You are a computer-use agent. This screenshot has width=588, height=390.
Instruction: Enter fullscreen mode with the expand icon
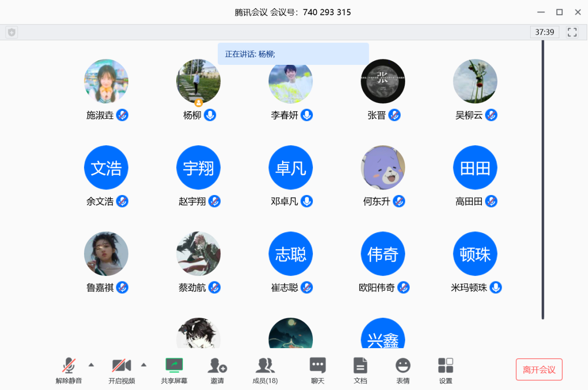(572, 32)
